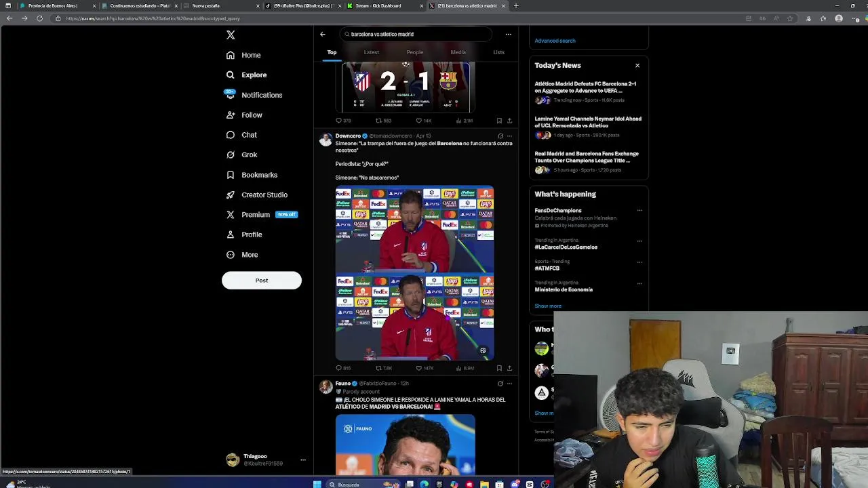Open Notifications with the 20+ badge

tap(254, 95)
